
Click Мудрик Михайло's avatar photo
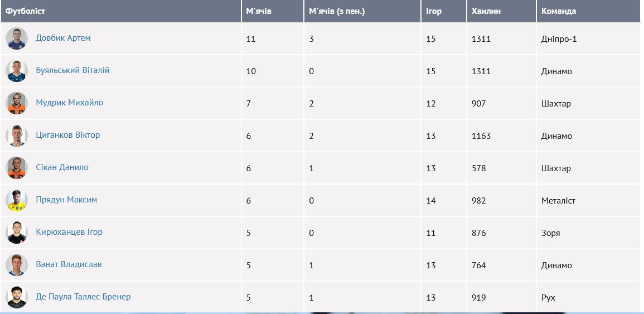click(x=17, y=103)
